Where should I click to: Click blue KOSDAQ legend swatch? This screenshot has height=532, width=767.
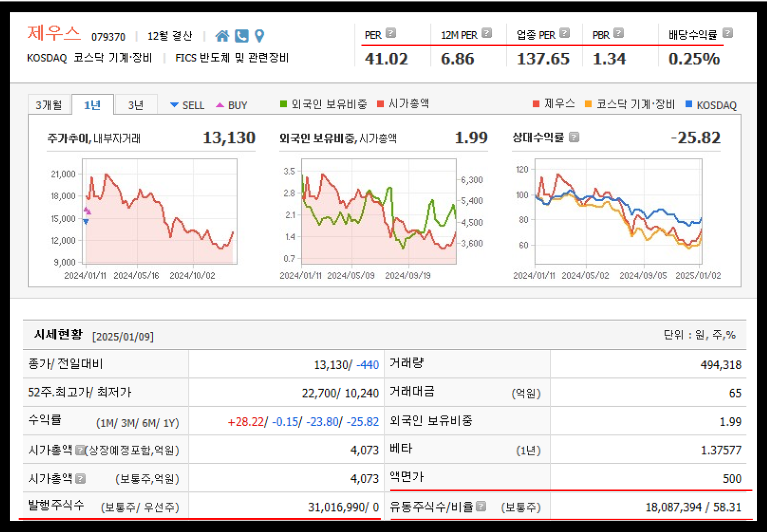(x=689, y=104)
